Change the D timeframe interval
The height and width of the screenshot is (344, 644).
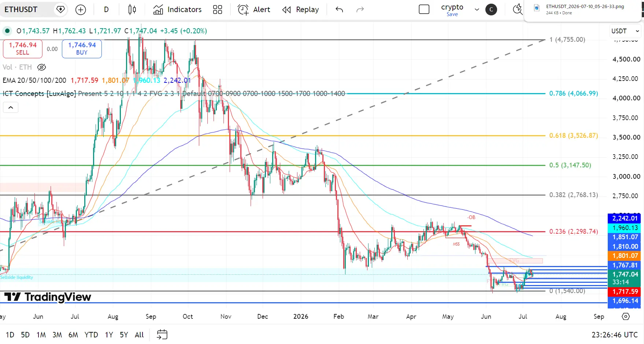click(106, 10)
